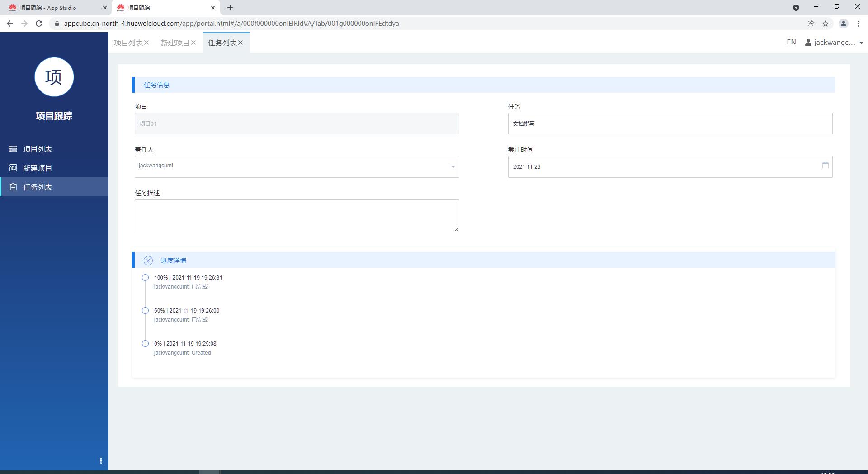The image size is (868, 474).
Task: Click the browser back arrow
Action: (10, 24)
